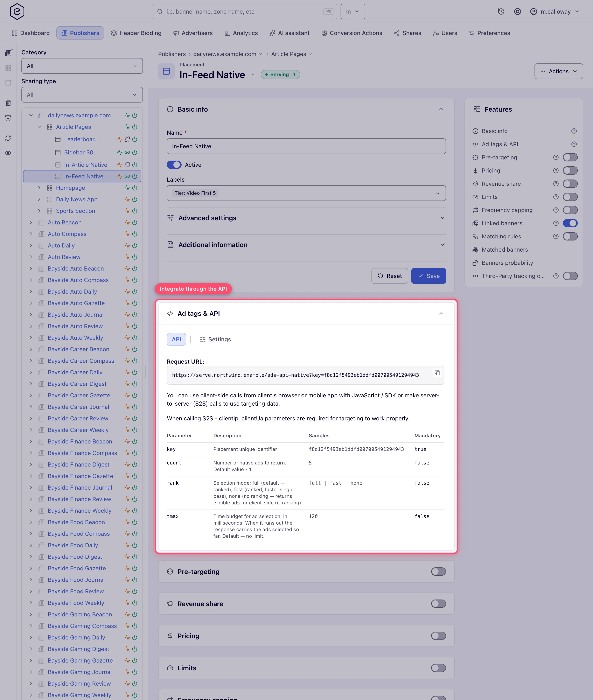593x700 pixels.
Task: Enable Limits toggle in the Features panel
Action: point(570,197)
